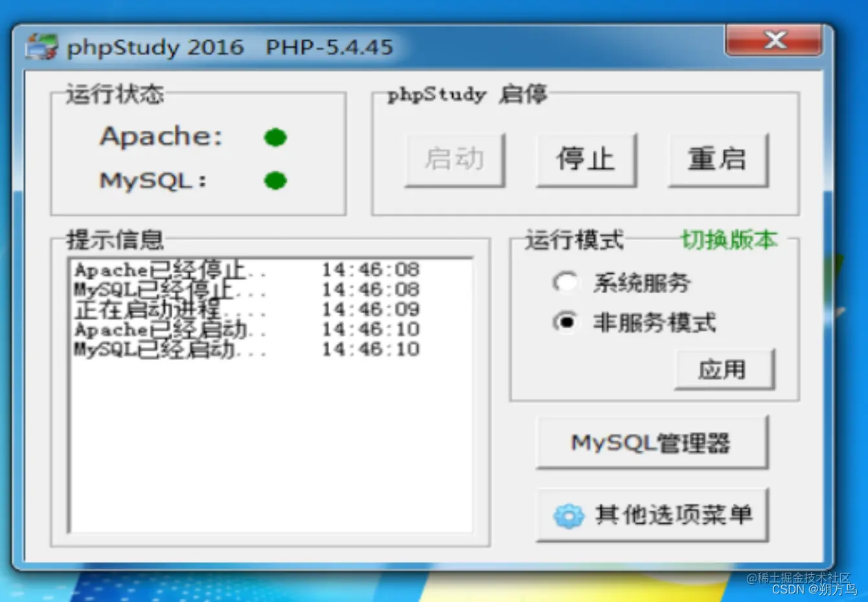Click the phpStudy title bar icon
Screen dimensions: 868x602
pos(41,47)
